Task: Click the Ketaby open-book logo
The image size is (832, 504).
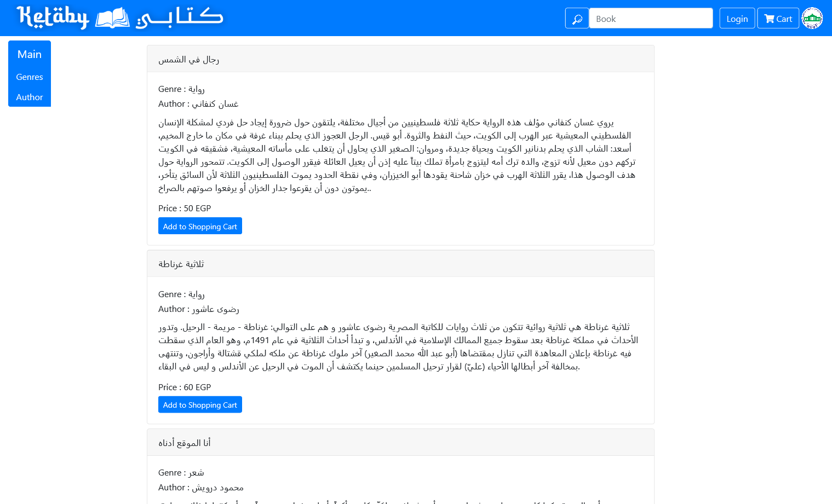Action: [120, 18]
